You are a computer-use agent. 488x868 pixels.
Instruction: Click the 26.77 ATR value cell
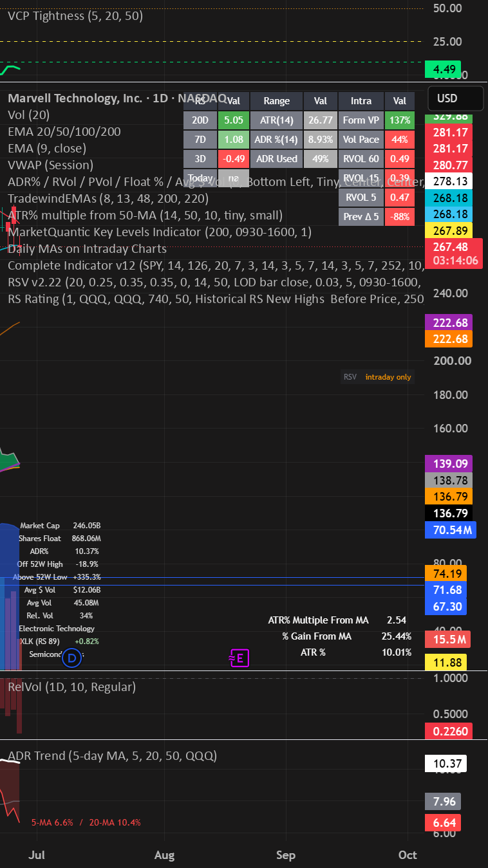tap(321, 120)
